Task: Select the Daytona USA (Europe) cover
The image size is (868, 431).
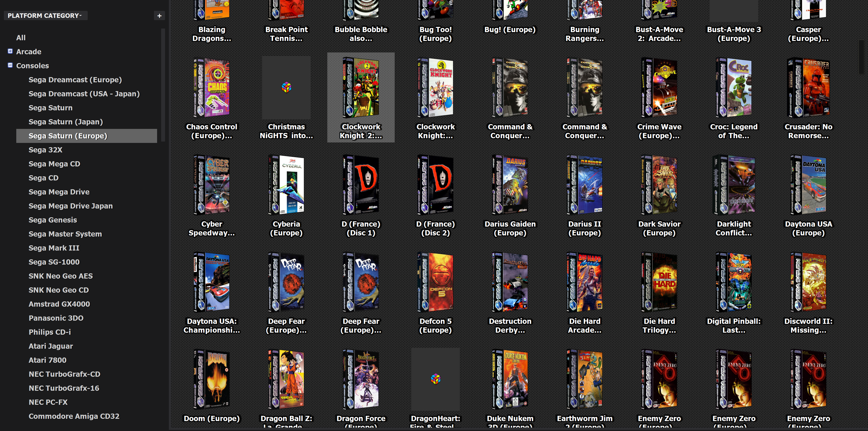Action: (808, 185)
